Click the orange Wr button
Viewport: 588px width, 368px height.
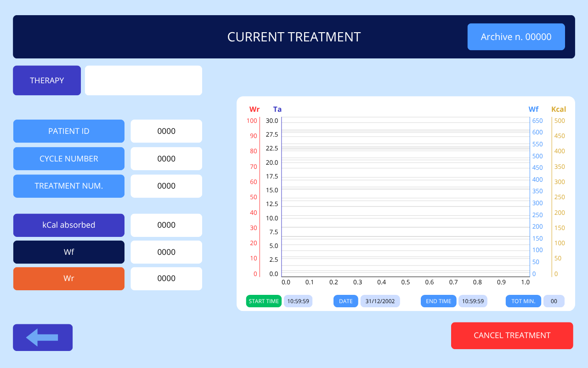point(69,279)
